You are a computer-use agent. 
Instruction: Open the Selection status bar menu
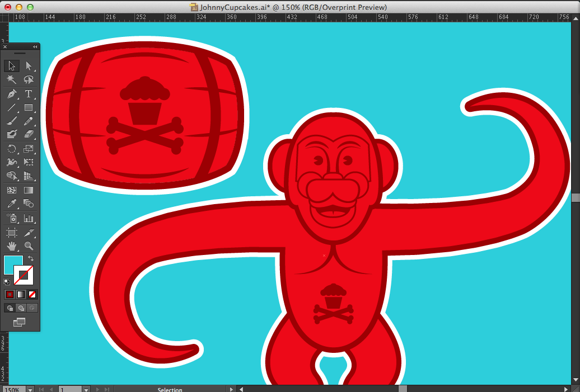[x=231, y=388]
